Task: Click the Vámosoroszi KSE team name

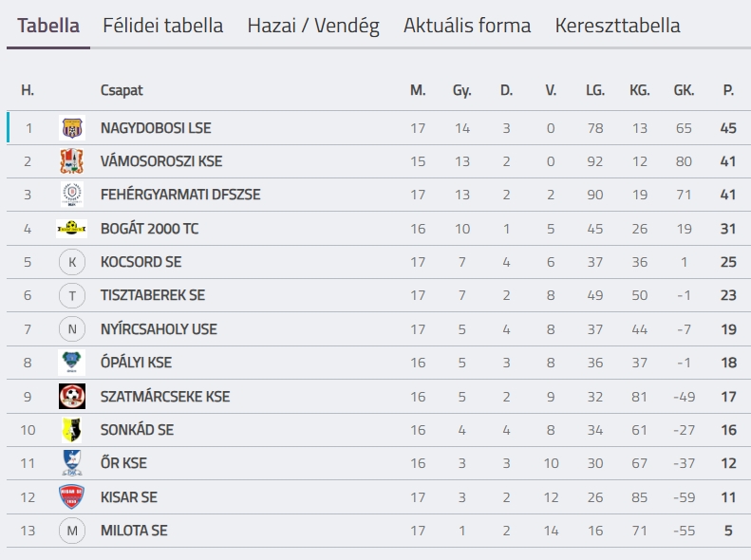Action: [161, 161]
